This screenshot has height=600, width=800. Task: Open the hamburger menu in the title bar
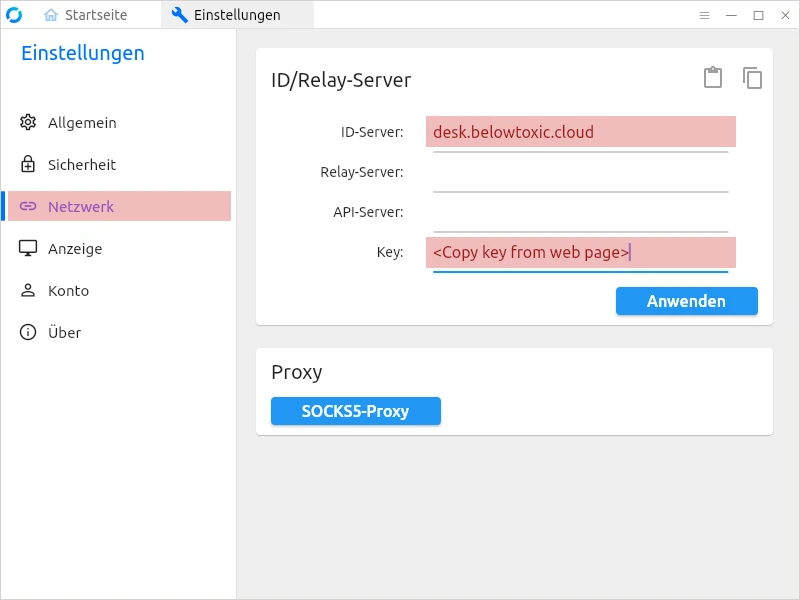[x=705, y=15]
